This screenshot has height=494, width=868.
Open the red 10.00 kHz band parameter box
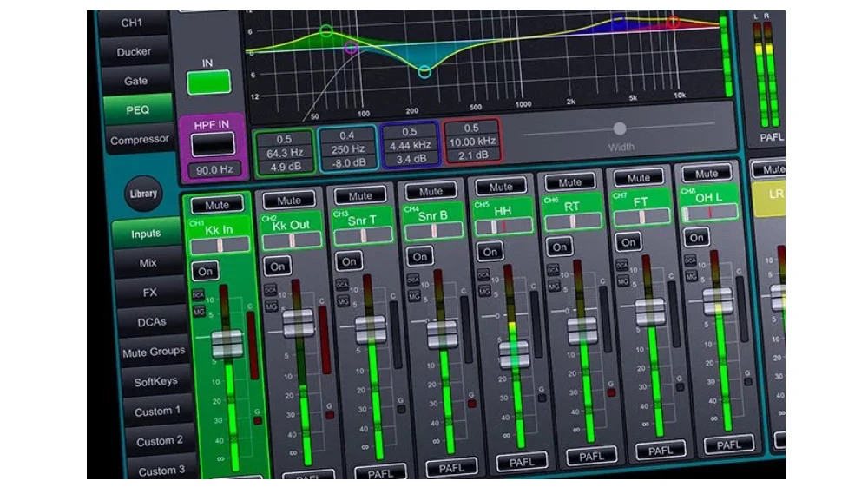click(x=473, y=142)
